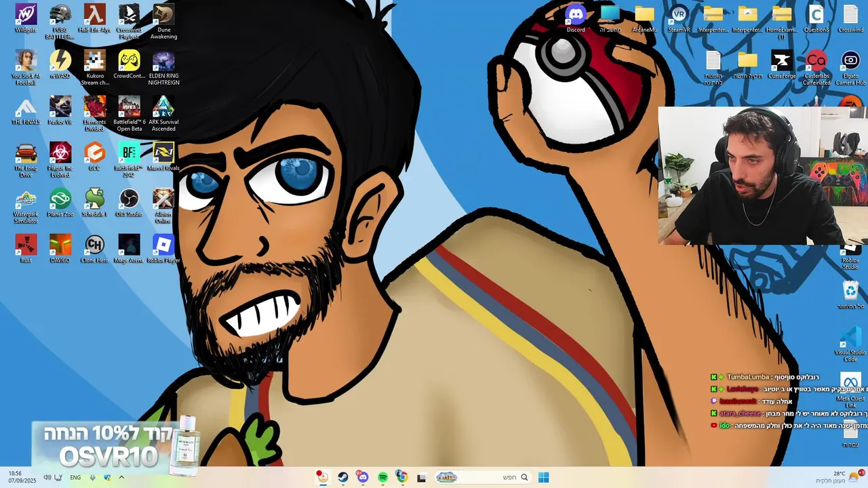Select the Elgato Camera Hub icon
This screenshot has height=488, width=868.
(x=850, y=67)
